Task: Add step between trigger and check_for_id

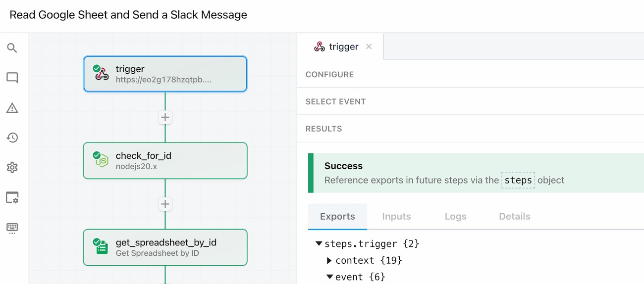Action: tap(165, 117)
